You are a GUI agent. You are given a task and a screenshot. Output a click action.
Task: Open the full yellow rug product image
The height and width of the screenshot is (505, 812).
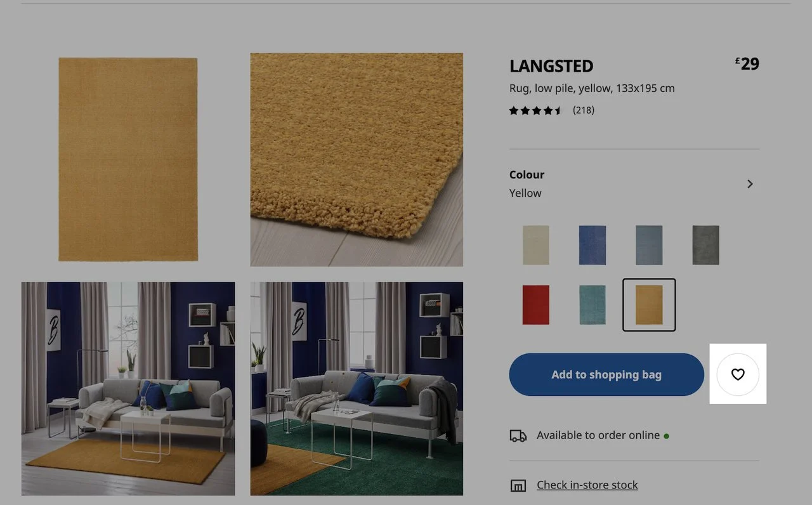click(x=128, y=159)
